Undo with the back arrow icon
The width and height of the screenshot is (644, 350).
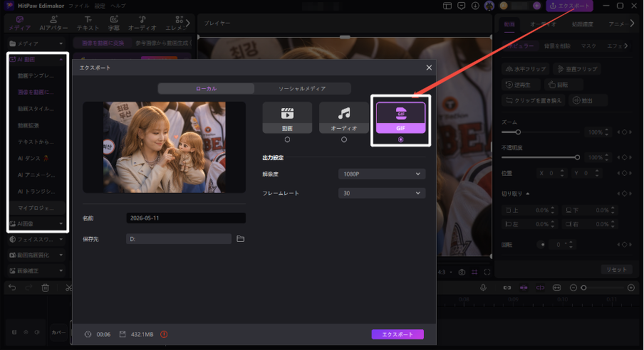pyautogui.click(x=12, y=287)
